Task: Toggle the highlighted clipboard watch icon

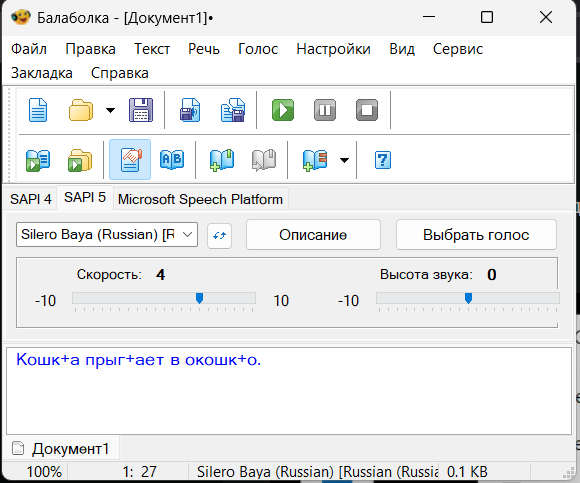Action: tap(130, 160)
